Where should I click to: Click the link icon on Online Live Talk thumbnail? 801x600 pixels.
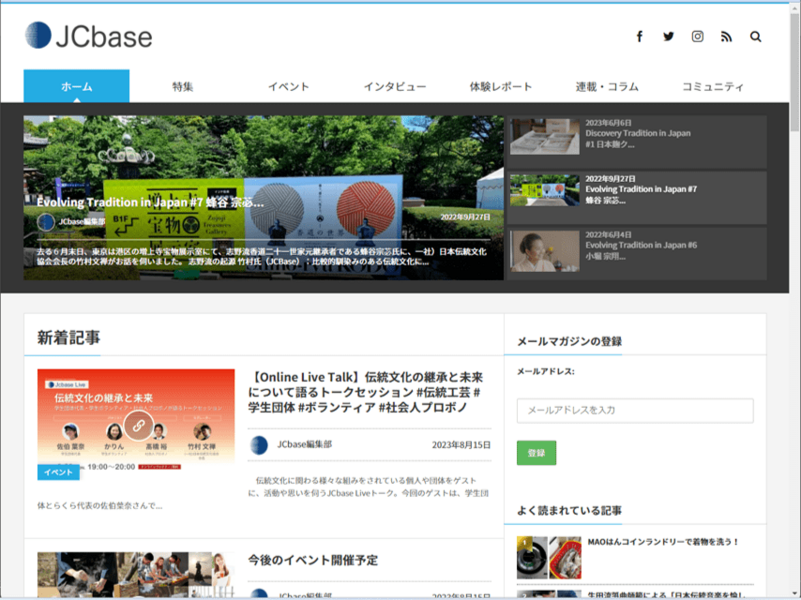point(136,425)
